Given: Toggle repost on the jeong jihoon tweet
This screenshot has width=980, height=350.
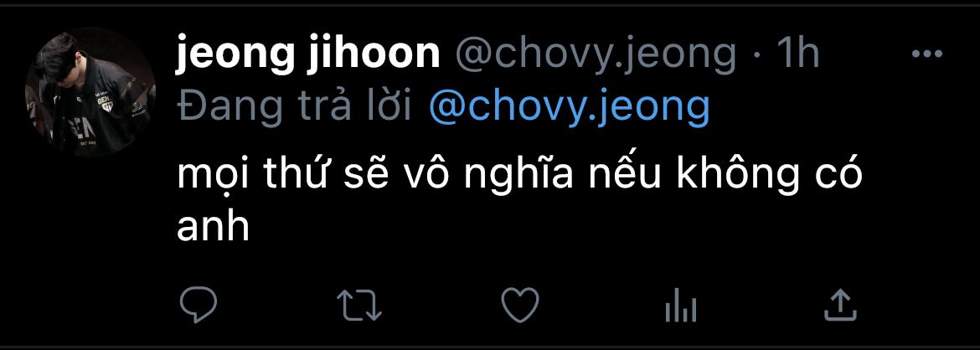Looking at the screenshot, I should click(359, 306).
